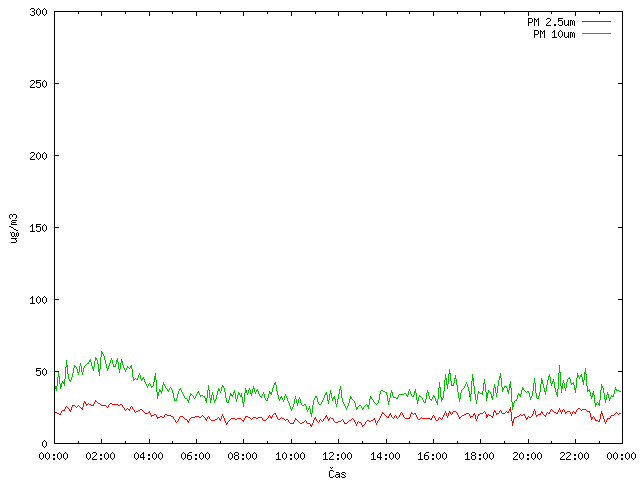Click the 100 y-axis tick label
This screenshot has width=640, height=480.
(x=38, y=300)
